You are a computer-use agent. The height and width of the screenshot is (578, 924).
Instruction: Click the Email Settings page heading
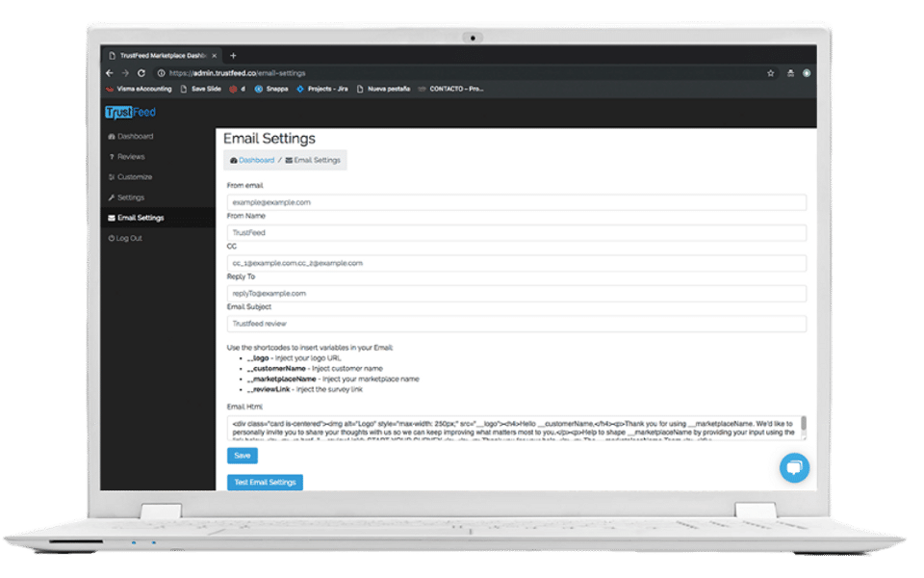point(269,139)
